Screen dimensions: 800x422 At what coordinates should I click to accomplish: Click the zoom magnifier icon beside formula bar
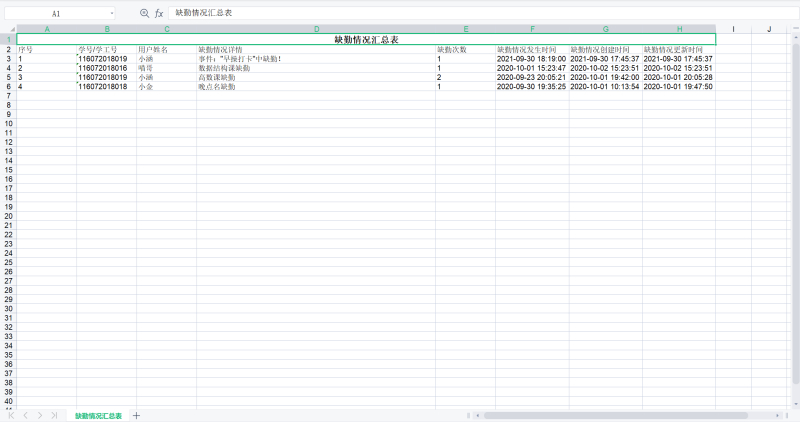pos(144,13)
